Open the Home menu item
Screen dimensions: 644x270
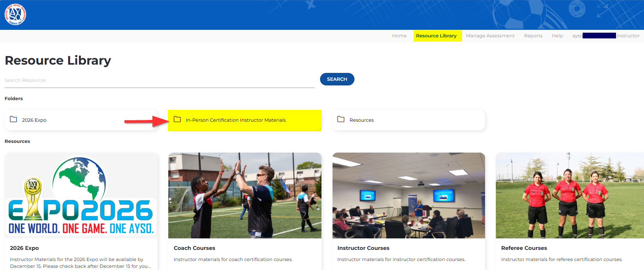(399, 36)
